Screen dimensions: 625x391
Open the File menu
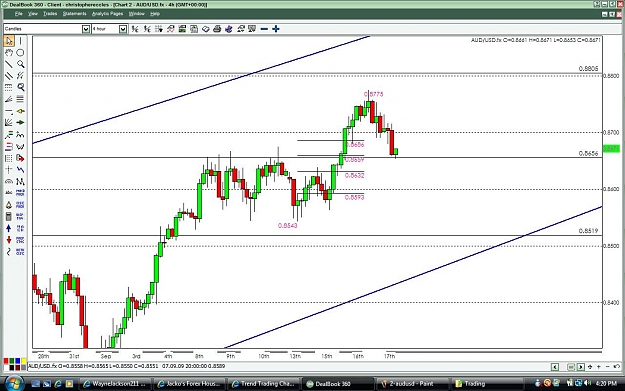coord(18,14)
